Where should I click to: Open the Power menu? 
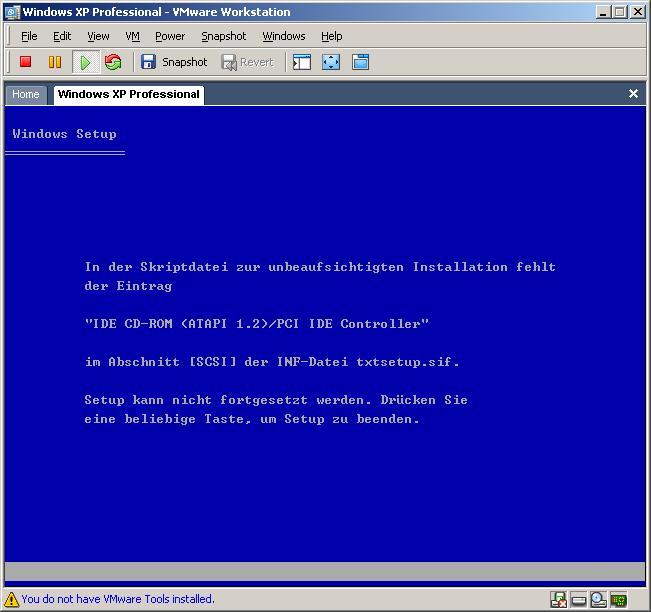(170, 36)
